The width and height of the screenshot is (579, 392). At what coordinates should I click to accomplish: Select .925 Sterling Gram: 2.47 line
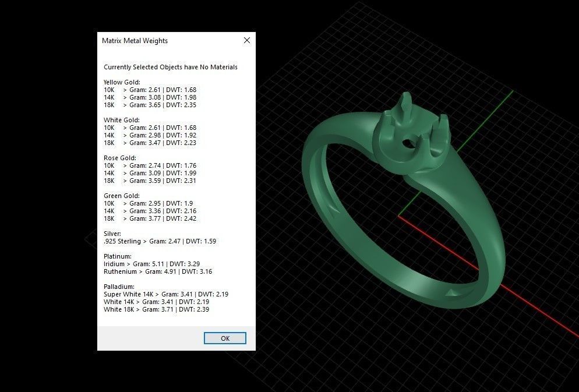[x=160, y=241]
